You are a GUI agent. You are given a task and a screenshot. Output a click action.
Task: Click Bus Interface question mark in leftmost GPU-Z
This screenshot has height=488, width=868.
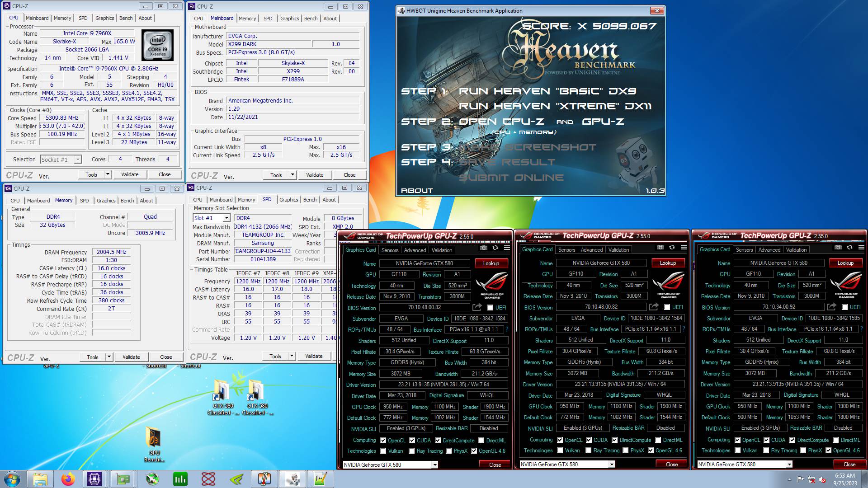(x=507, y=329)
